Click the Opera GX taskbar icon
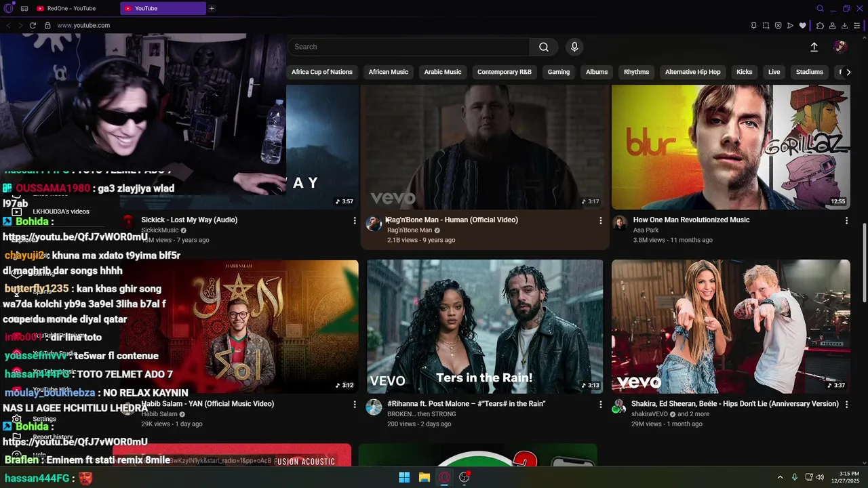 444,477
